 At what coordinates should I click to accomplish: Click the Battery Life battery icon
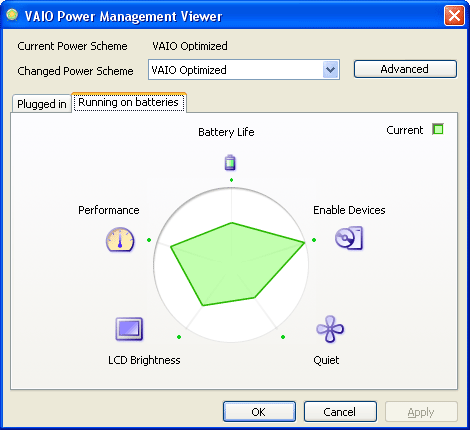(230, 163)
